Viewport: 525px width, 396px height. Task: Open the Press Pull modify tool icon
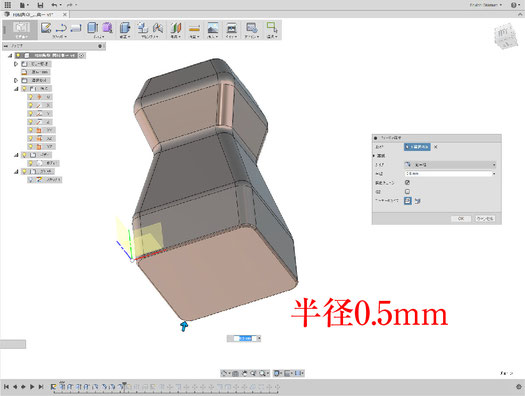point(125,28)
